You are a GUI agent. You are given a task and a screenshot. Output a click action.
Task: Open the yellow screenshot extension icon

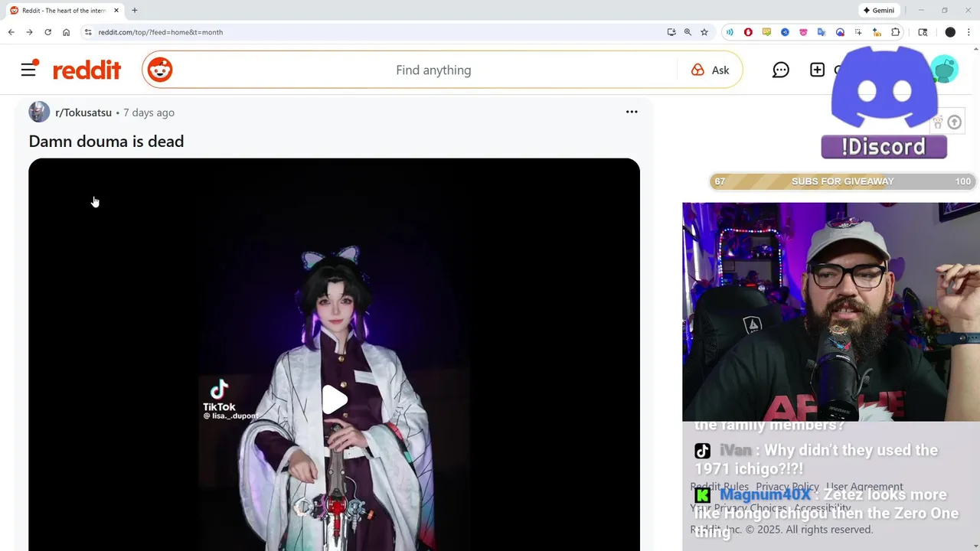pyautogui.click(x=766, y=32)
